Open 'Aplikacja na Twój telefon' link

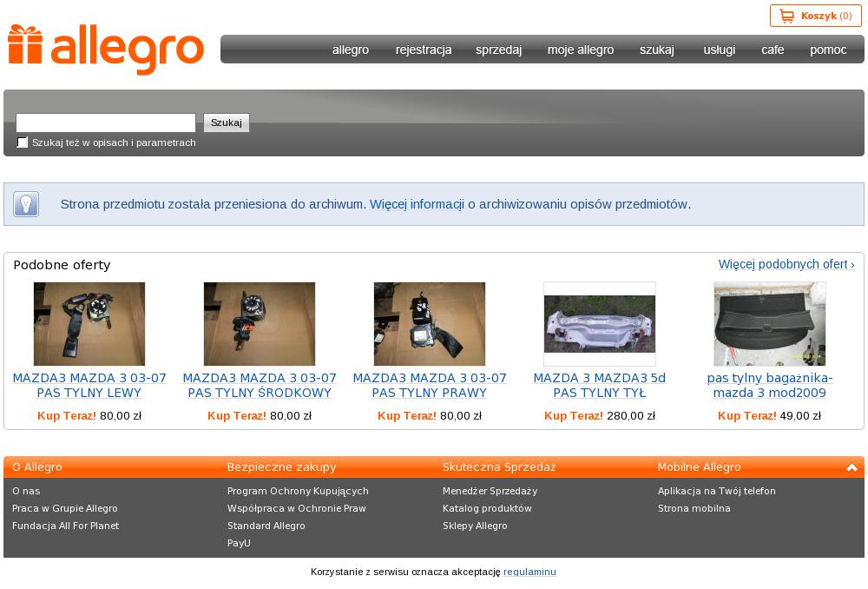click(x=716, y=491)
